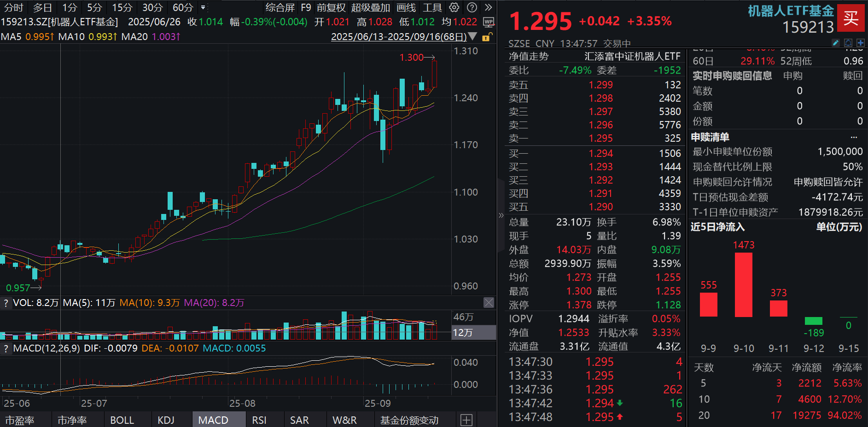Screen dimensions: 868x427
Task: Select the BOLL indicator tab
Action: (122, 420)
